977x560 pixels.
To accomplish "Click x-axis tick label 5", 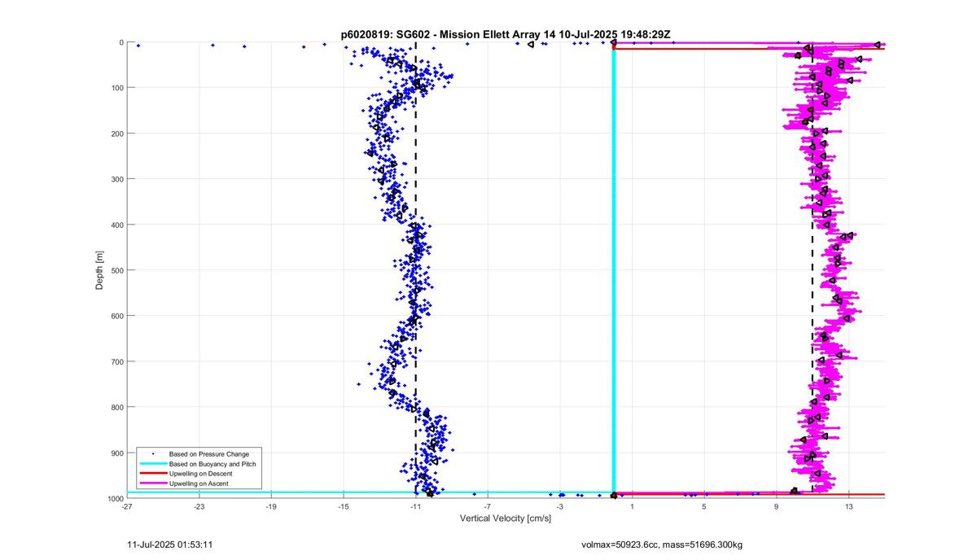I will (704, 506).
